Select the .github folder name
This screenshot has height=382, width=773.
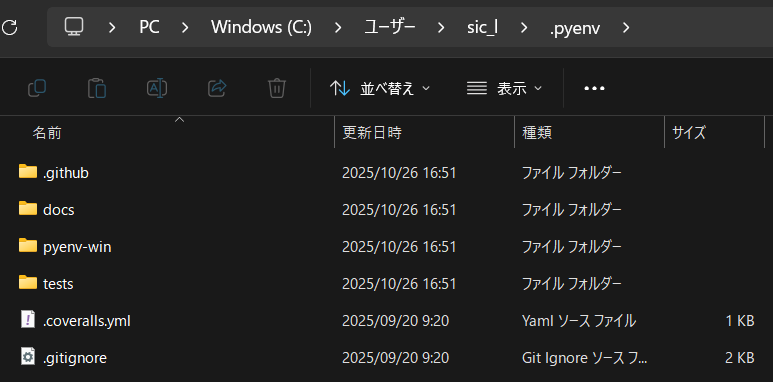66,173
